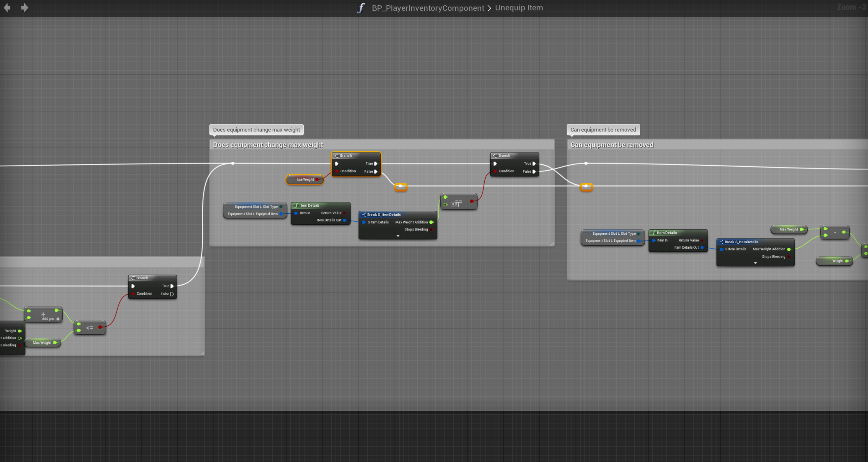This screenshot has height=462, width=868.
Task: Click the function icon in the breadcrumb
Action: click(x=361, y=8)
